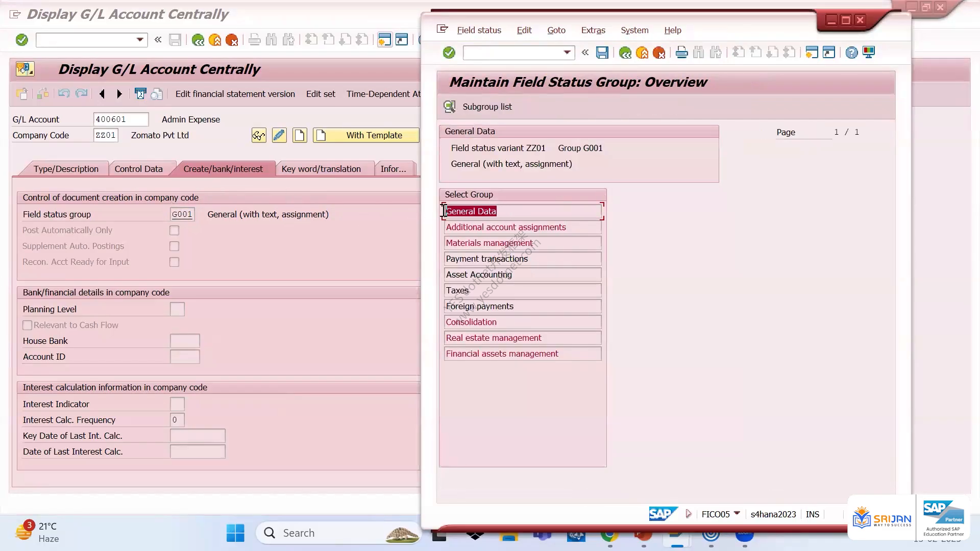
Task: Click Subgroup list label button
Action: (487, 107)
